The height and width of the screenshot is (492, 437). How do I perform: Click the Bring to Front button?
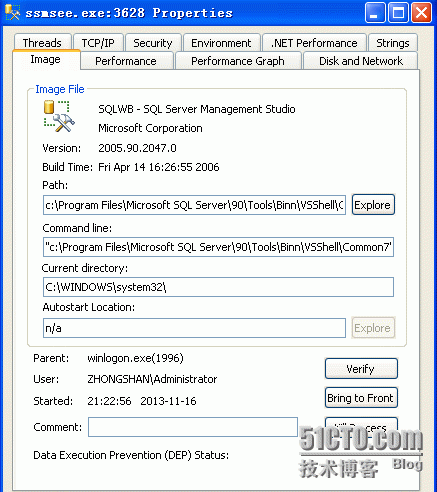point(361,397)
